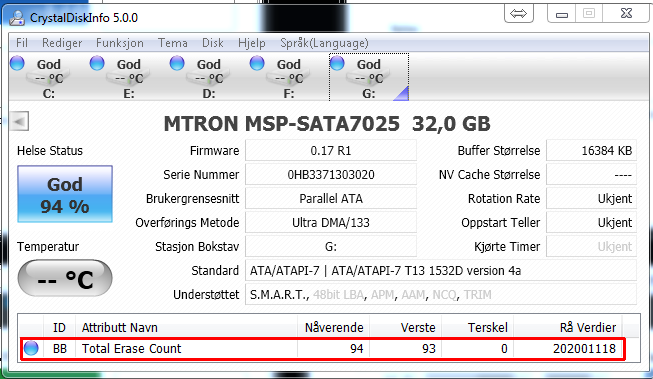Click the Standard ATA/ATAPI-7 field
This screenshot has height=379, width=653.
pyautogui.click(x=441, y=271)
